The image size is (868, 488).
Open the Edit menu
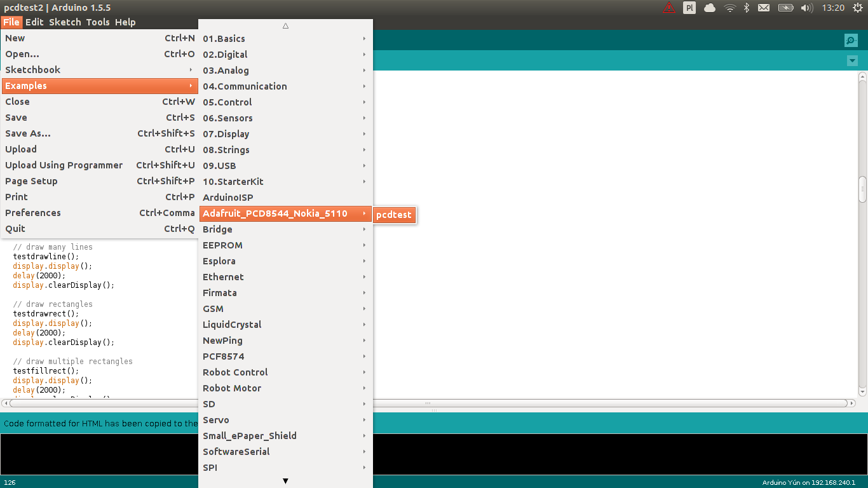click(34, 22)
